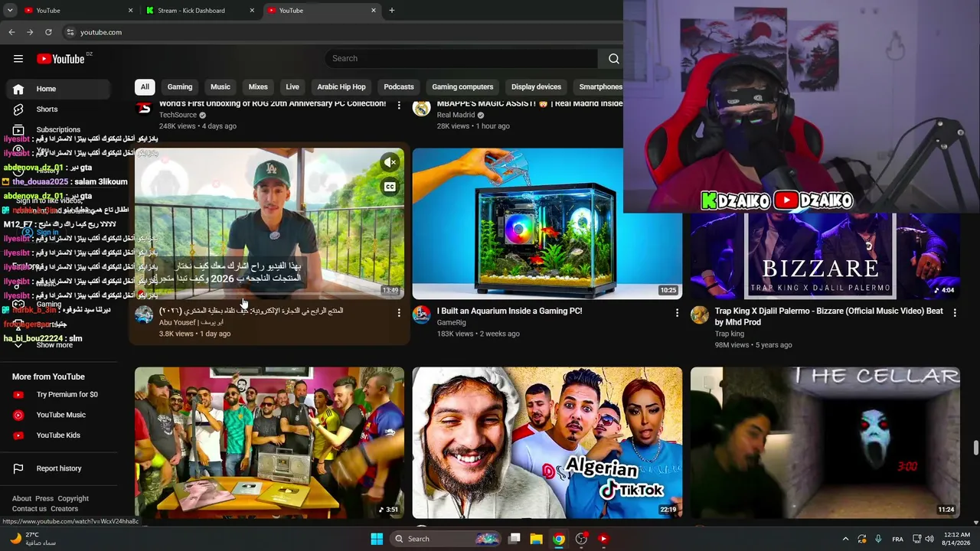Switch to the Stream - Kick Dashboard tab
Viewport: 980px width, 551px height.
(x=201, y=11)
